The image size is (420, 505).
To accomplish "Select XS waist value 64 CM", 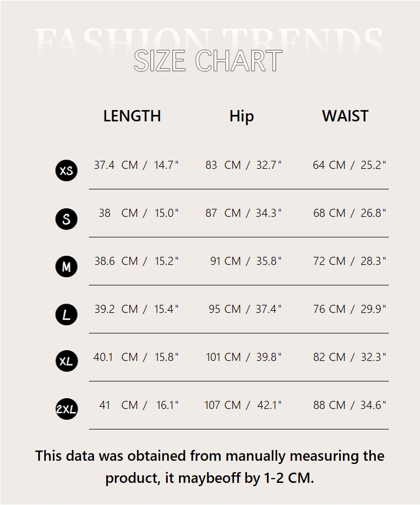I will point(329,165).
